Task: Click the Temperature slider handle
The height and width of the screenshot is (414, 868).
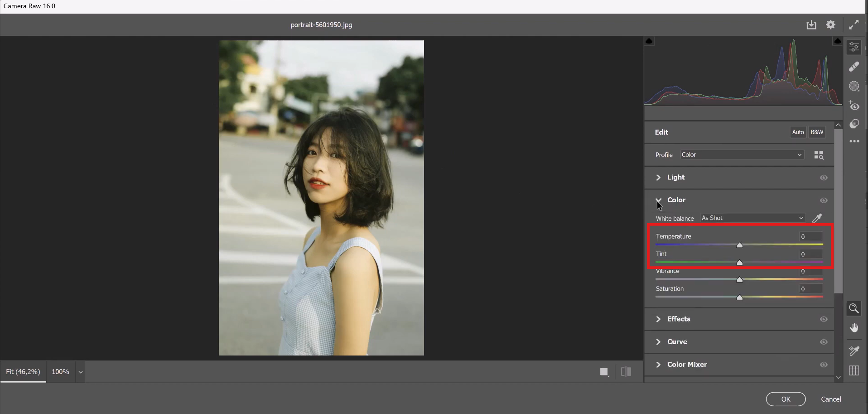Action: point(739,245)
